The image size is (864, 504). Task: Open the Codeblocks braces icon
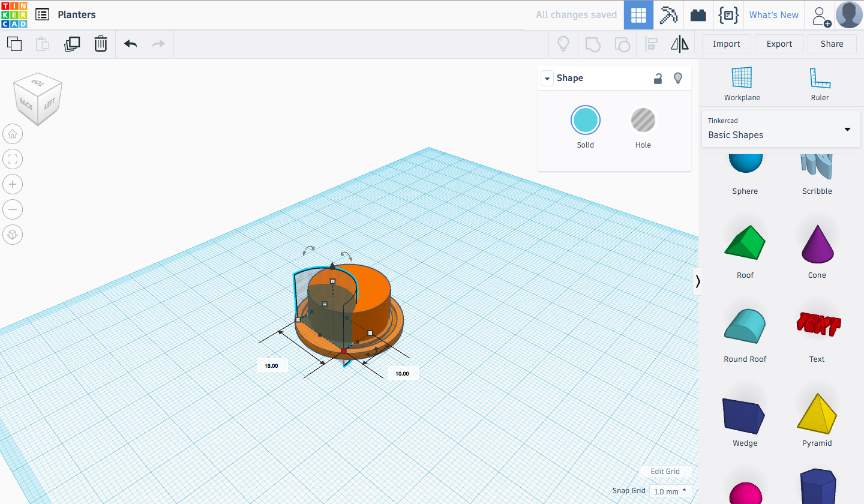(x=728, y=15)
